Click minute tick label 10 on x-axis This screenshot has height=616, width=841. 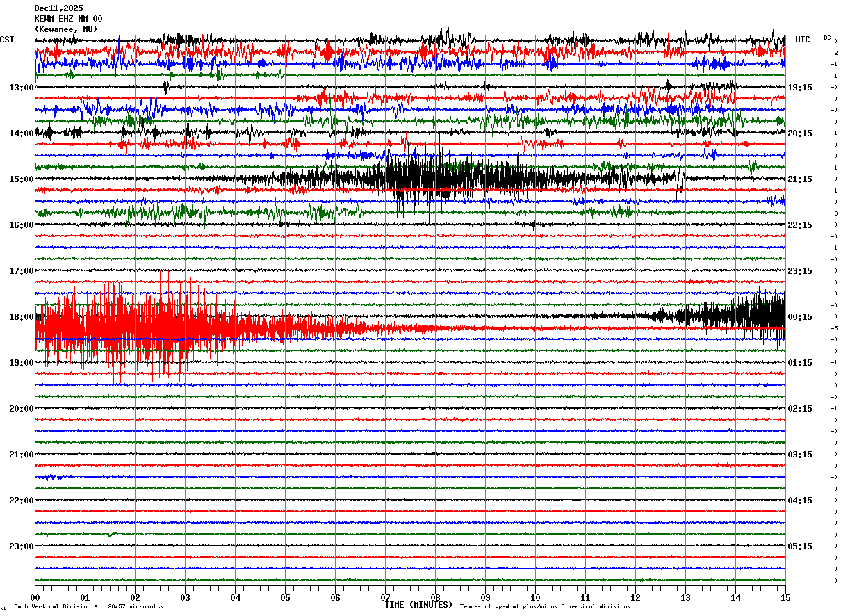click(535, 597)
